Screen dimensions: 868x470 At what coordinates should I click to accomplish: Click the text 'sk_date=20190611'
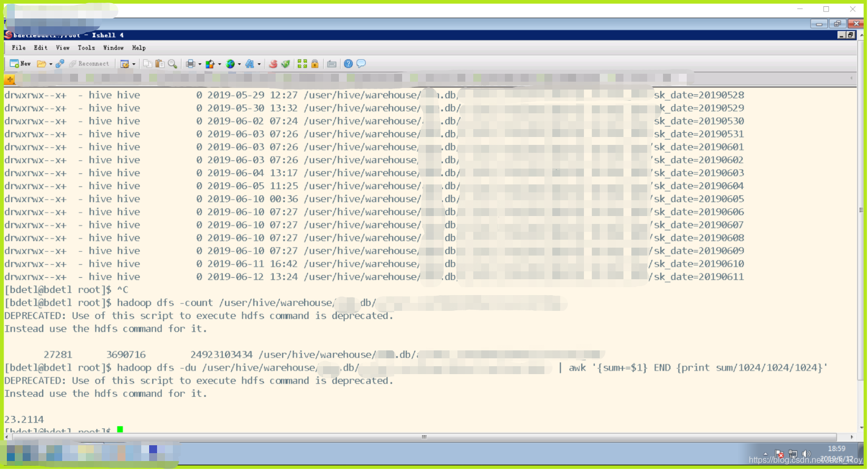point(699,277)
